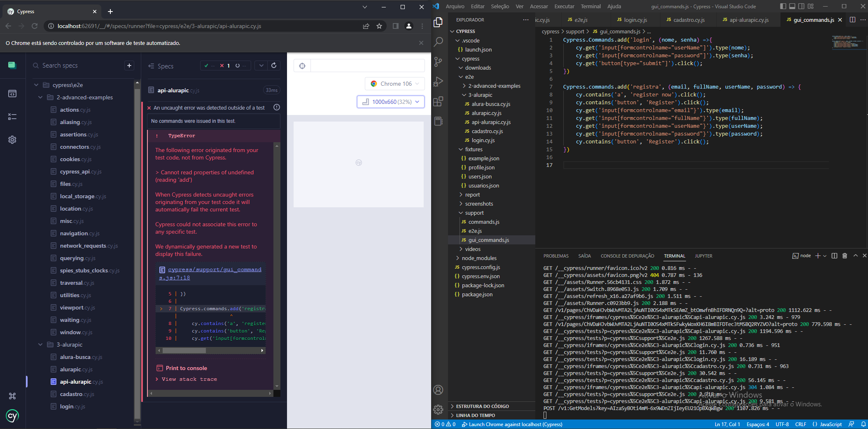Open Executar menu in VS Code
Screen dimensions: 868x429
pyautogui.click(x=564, y=6)
